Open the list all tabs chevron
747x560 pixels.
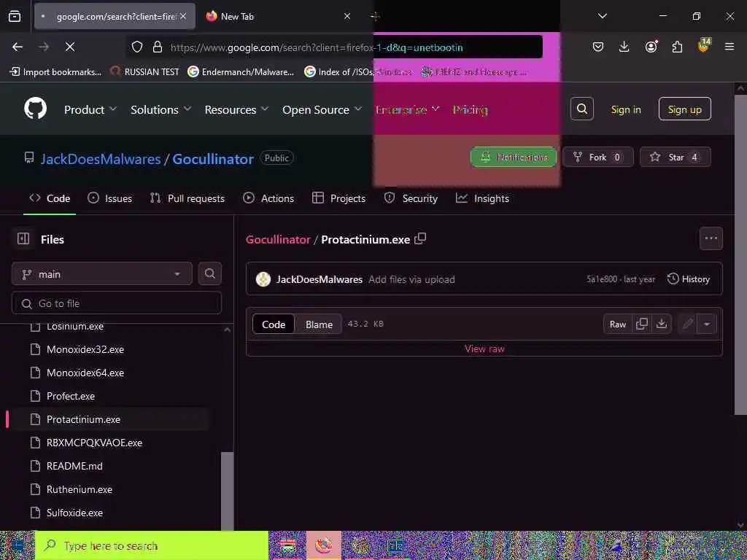(x=602, y=16)
